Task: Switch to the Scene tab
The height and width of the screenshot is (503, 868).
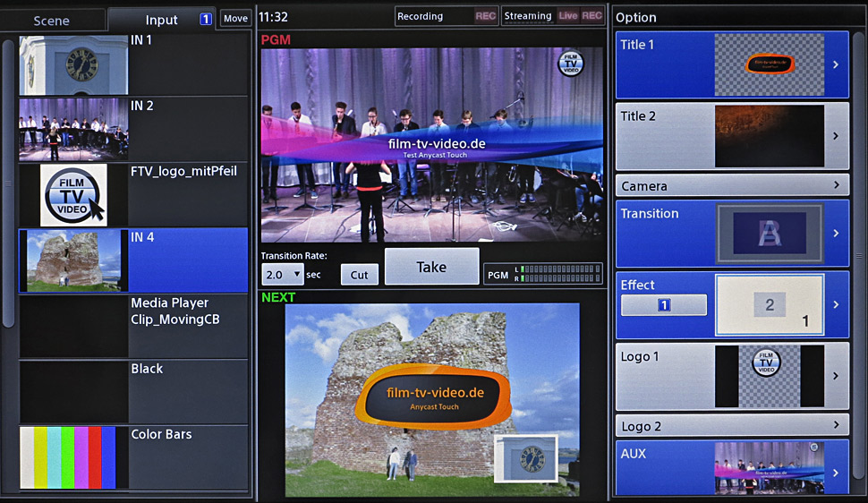Action: (x=54, y=20)
